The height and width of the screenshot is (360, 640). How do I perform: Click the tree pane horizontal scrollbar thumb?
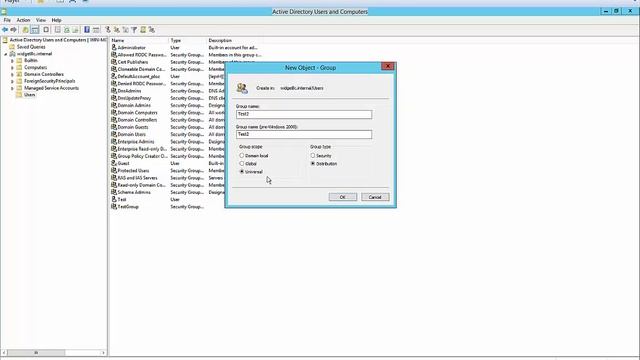point(36,353)
